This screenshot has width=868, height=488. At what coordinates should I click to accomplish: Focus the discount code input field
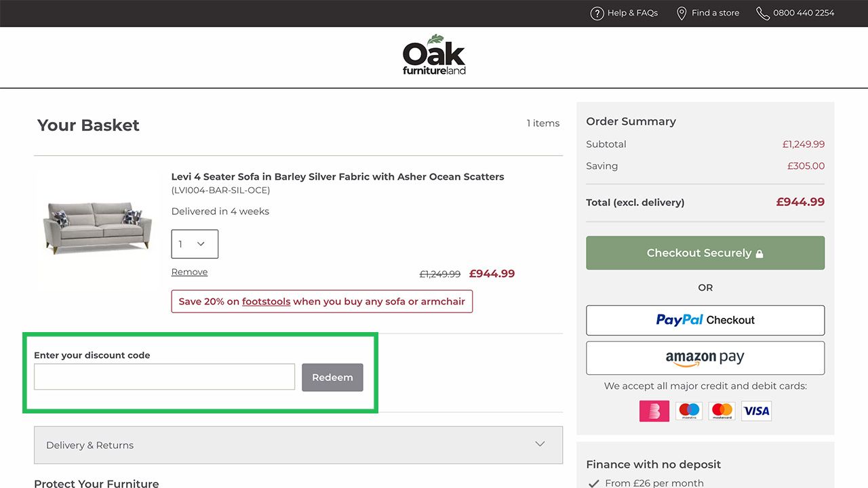164,377
